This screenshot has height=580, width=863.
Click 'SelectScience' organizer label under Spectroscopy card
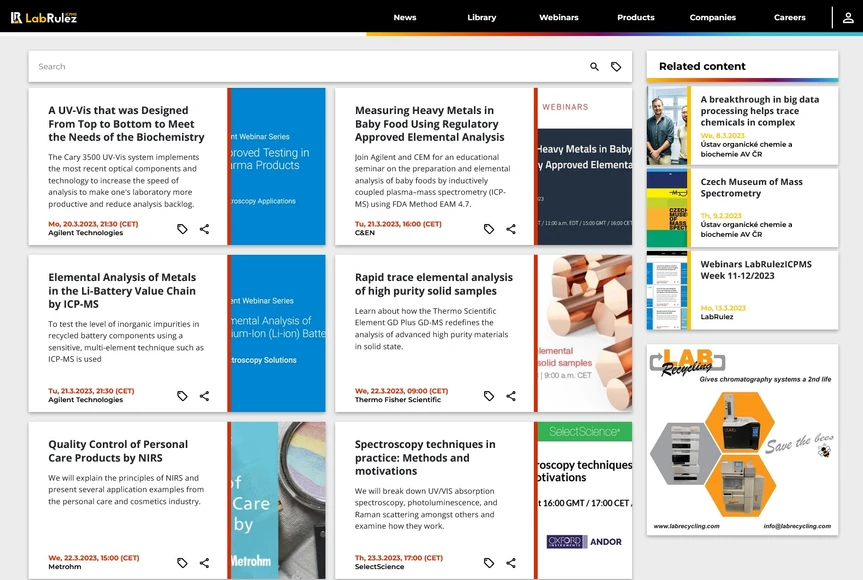[x=379, y=566]
